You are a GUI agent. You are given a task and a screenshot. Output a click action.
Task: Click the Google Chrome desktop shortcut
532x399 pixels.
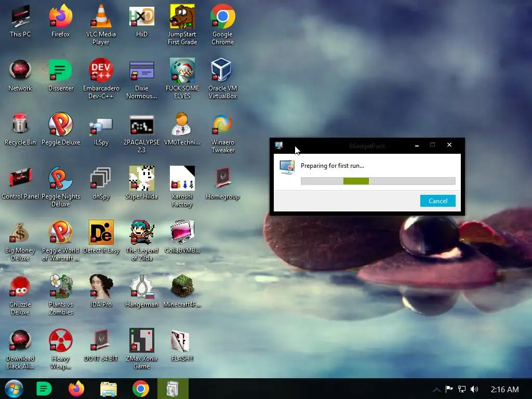click(222, 24)
